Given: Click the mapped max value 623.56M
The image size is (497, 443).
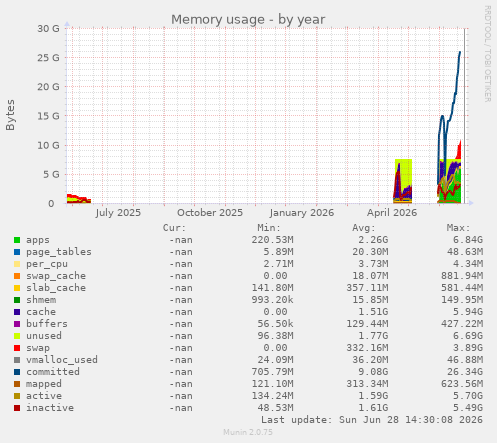Looking at the screenshot, I should click(461, 384).
